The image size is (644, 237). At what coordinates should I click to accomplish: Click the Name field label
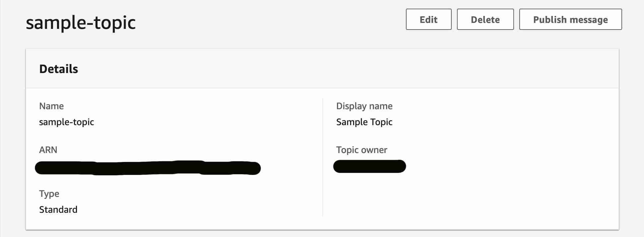click(x=51, y=106)
